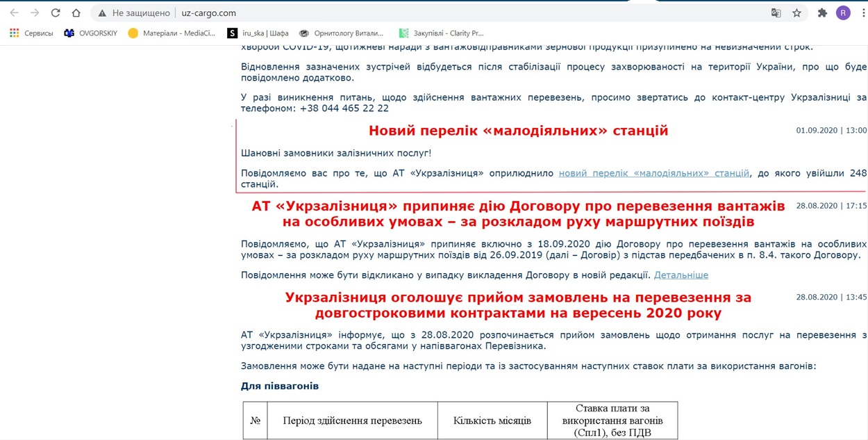Screen dimensions: 868x440
Task: Click the date 28.08.2020 | 13:45
Action: [x=831, y=297]
